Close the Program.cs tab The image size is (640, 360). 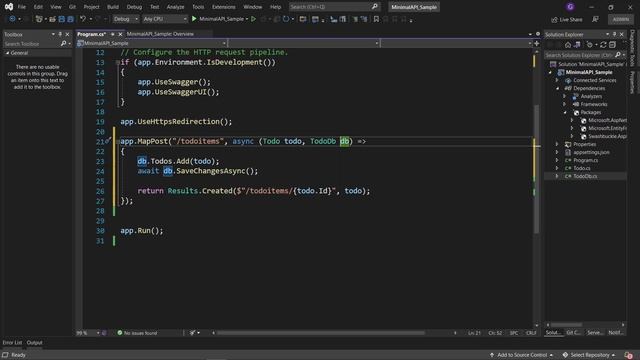click(x=120, y=34)
